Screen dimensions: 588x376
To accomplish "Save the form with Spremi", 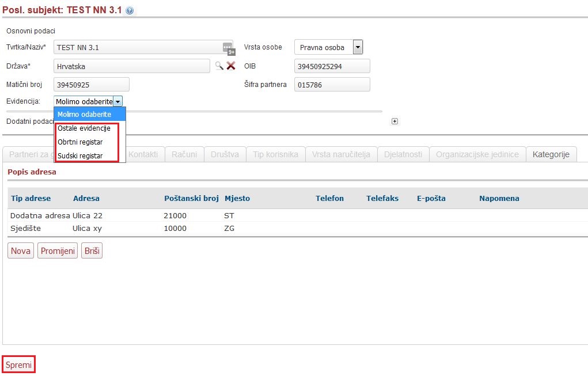I will coord(18,365).
